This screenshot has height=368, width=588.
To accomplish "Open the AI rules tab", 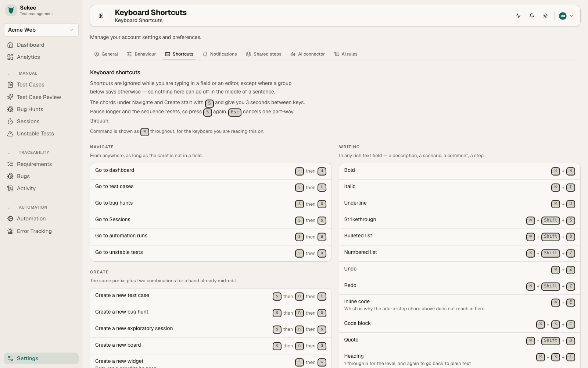I will [x=346, y=54].
